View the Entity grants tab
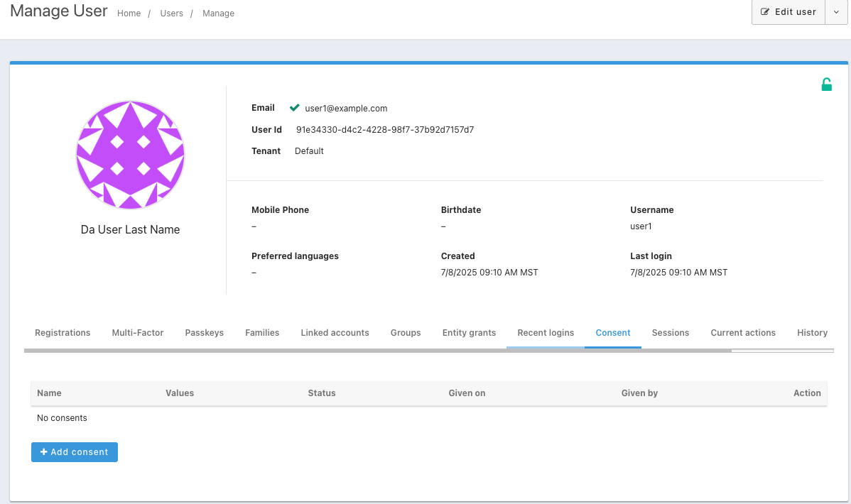Viewport: 851px width, 504px height. [469, 332]
